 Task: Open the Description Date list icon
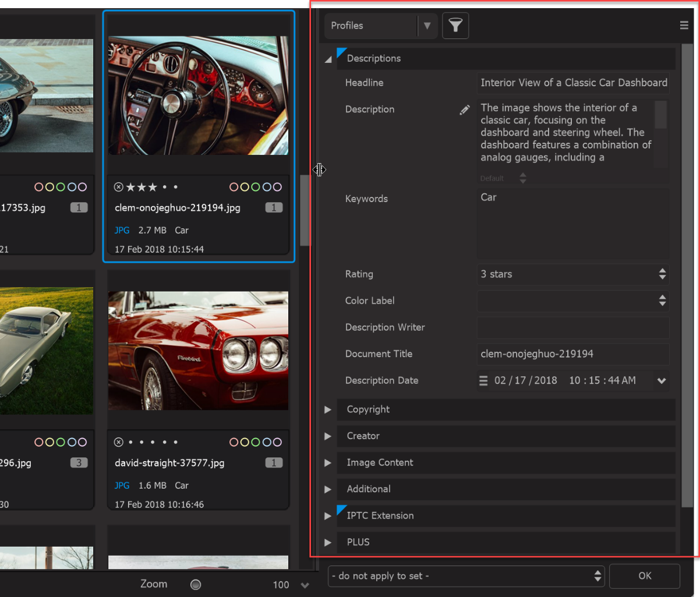point(483,380)
